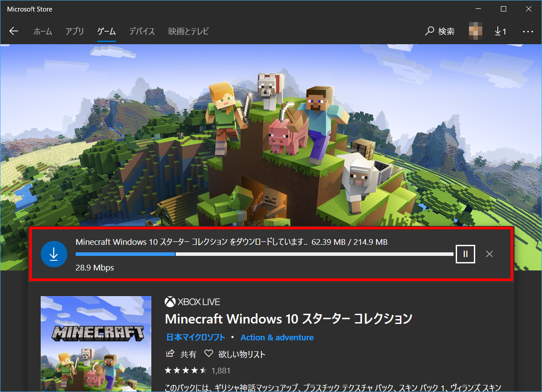Click the Minecraft hero banner image

[x=271, y=135]
